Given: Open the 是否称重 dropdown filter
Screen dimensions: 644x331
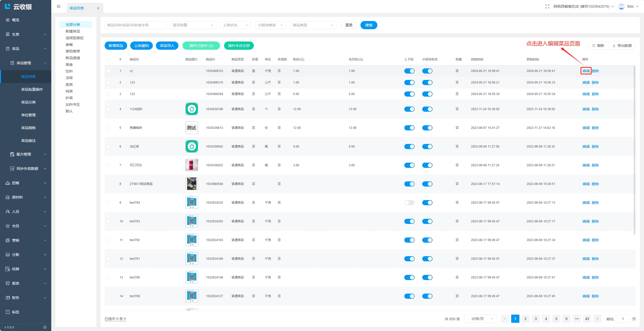Looking at the screenshot, I should pyautogui.click(x=193, y=25).
